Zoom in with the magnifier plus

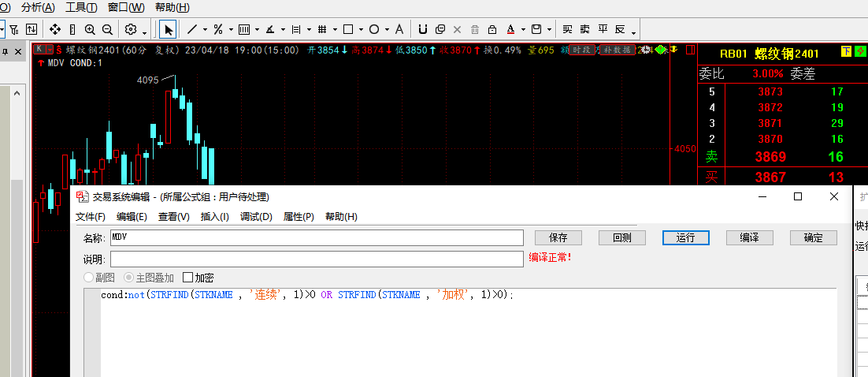90,29
